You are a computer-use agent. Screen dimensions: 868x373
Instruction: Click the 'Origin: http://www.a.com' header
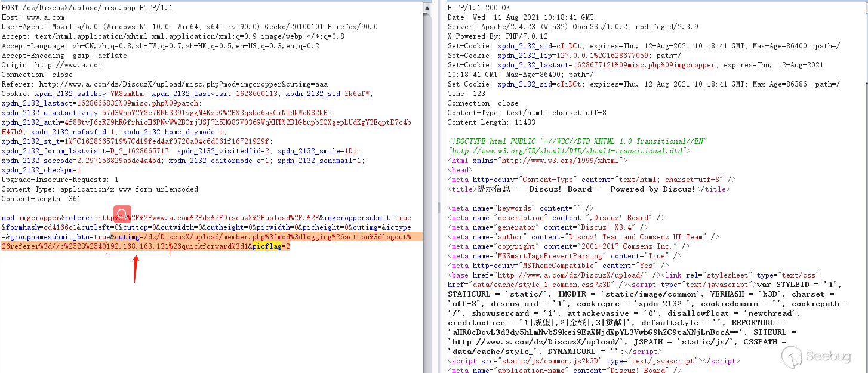pyautogui.click(x=51, y=65)
